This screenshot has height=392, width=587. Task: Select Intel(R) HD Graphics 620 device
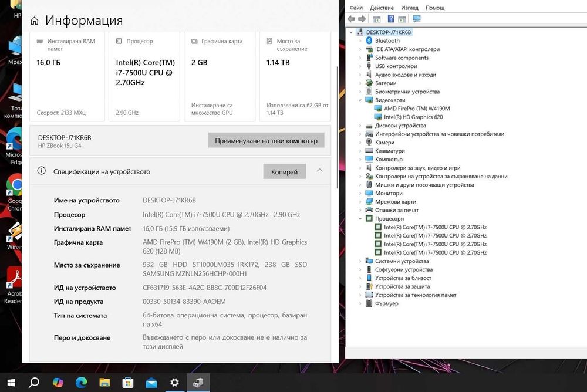(413, 117)
